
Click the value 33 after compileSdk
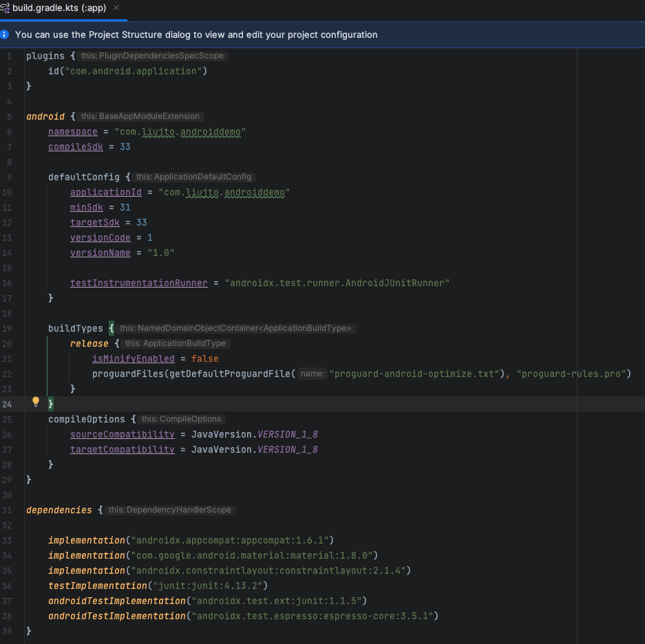pyautogui.click(x=125, y=147)
